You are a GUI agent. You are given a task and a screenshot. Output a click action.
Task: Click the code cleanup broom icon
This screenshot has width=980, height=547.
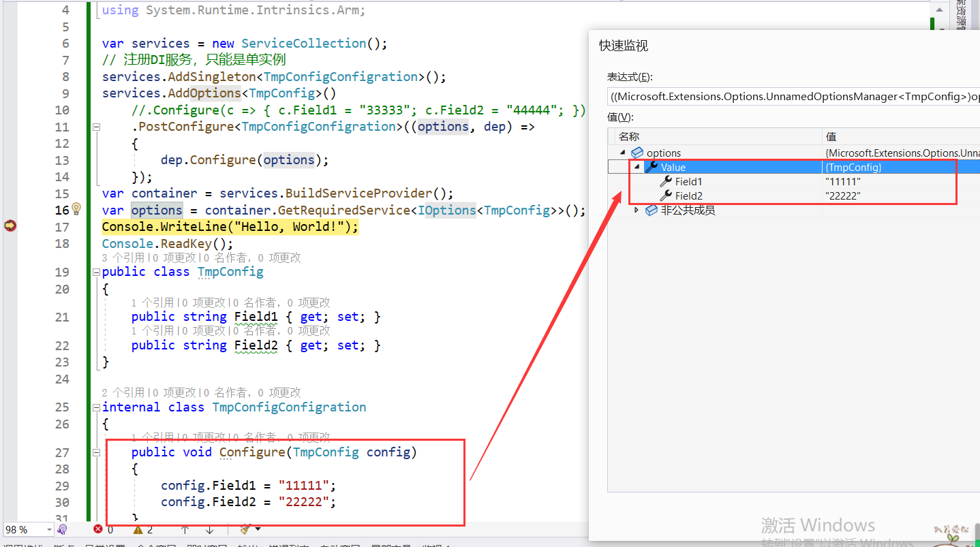pyautogui.click(x=245, y=529)
